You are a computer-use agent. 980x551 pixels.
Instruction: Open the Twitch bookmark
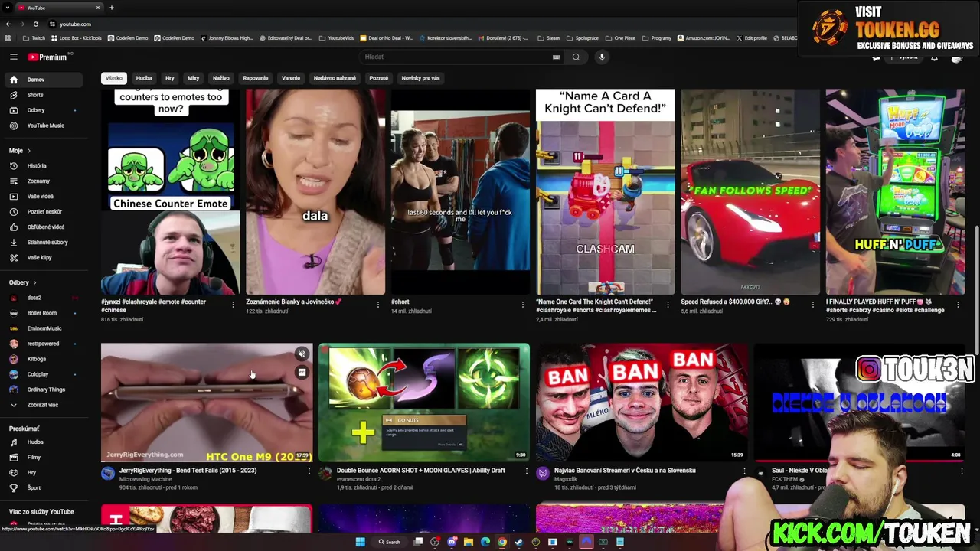pyautogui.click(x=34, y=38)
